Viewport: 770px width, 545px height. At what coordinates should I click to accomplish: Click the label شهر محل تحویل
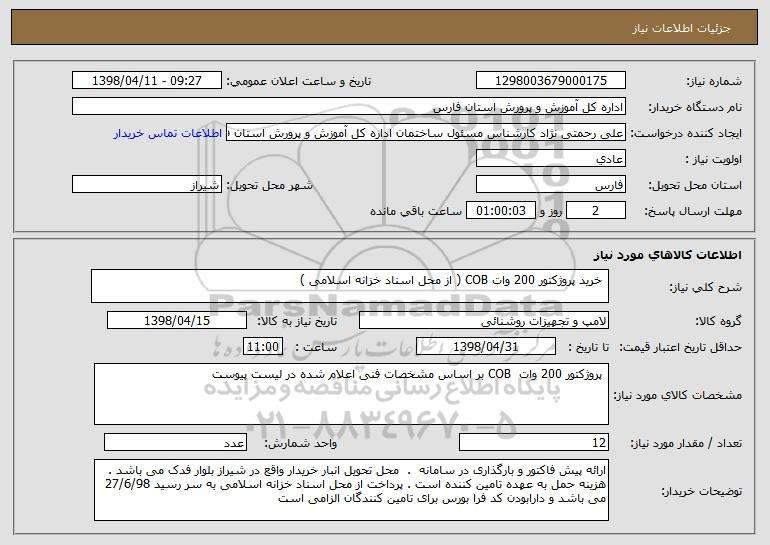pos(269,186)
